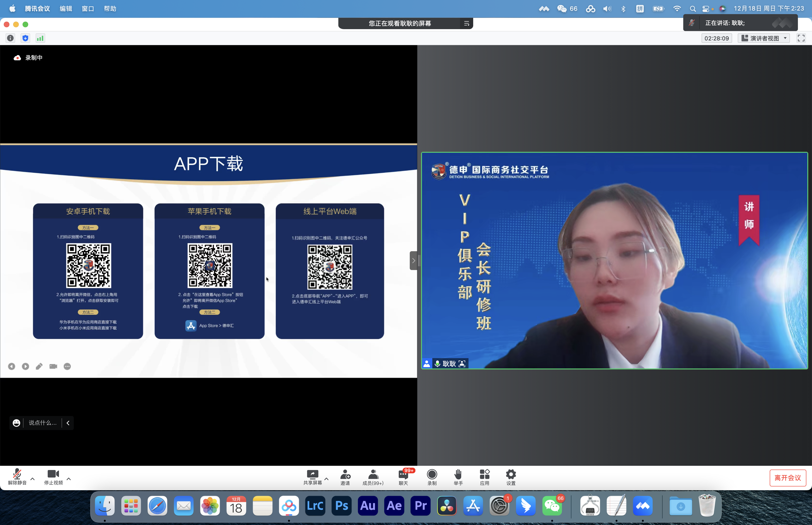Open the members list 成员(99+)

pyautogui.click(x=373, y=477)
